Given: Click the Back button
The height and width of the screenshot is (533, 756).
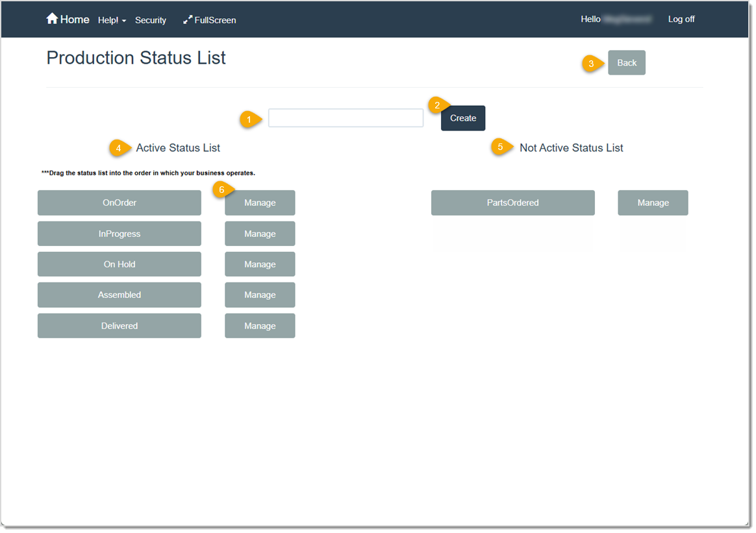Looking at the screenshot, I should 625,62.
